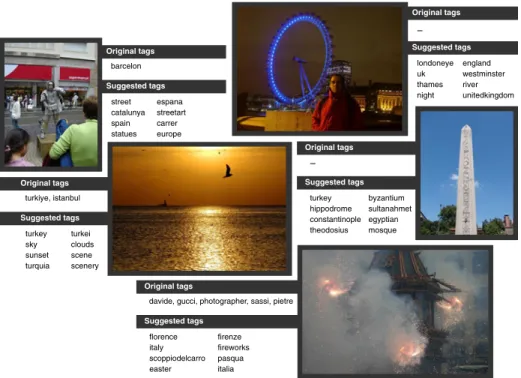Click 'Original tags' header above 'davide, gucci'
The height and width of the screenshot is (378, 521).
click(x=217, y=286)
